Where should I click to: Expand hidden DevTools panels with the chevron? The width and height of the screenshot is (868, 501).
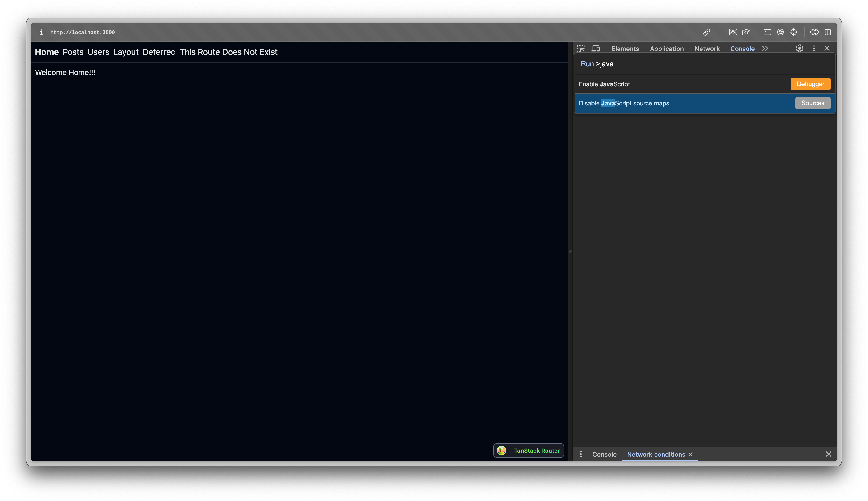coord(765,49)
